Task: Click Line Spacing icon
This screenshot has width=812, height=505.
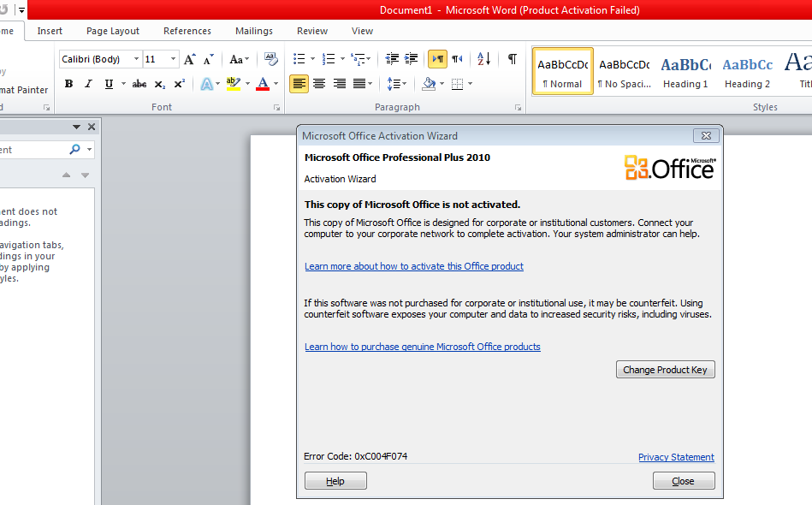Action: (397, 84)
